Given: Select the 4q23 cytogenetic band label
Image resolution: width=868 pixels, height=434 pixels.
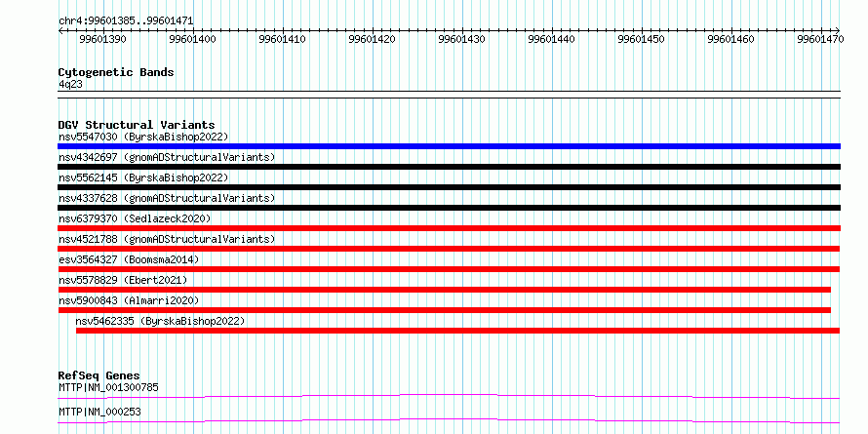Looking at the screenshot, I should point(71,84).
